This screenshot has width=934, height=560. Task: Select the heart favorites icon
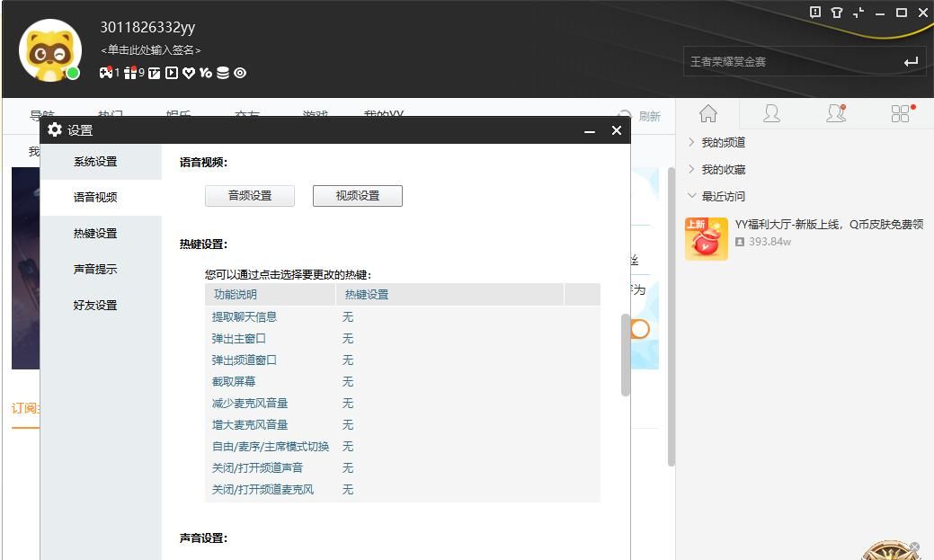click(189, 73)
